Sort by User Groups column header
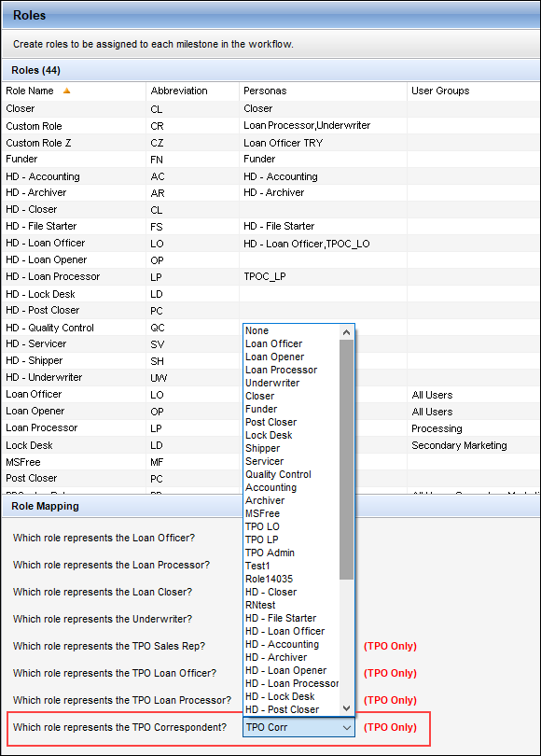 [x=474, y=91]
